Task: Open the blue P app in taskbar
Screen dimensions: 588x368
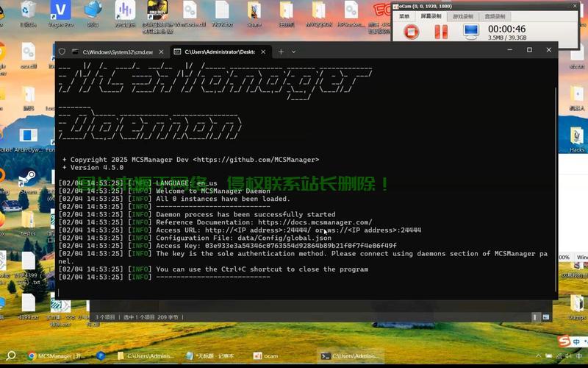Action: tap(101, 355)
